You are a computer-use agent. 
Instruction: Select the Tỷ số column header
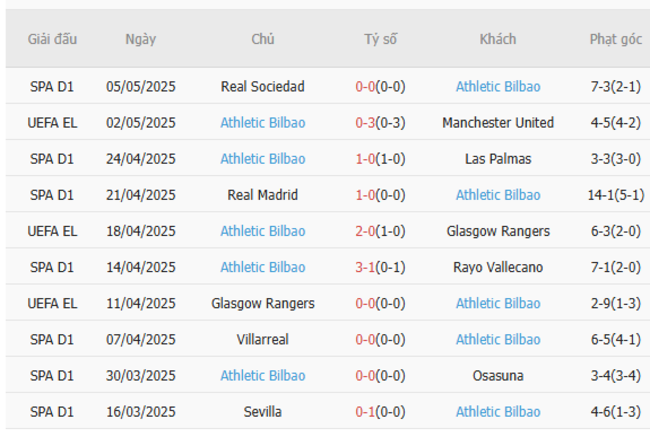coord(380,39)
